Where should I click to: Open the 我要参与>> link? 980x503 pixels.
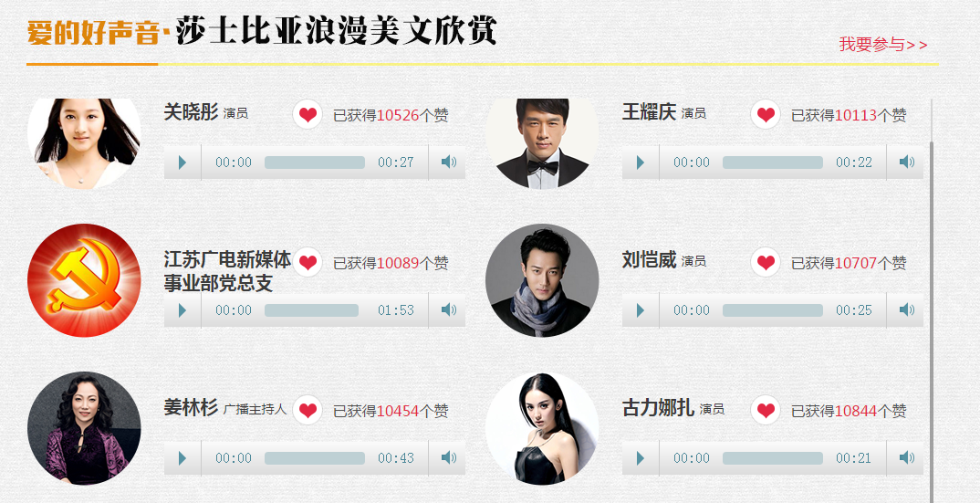click(883, 45)
